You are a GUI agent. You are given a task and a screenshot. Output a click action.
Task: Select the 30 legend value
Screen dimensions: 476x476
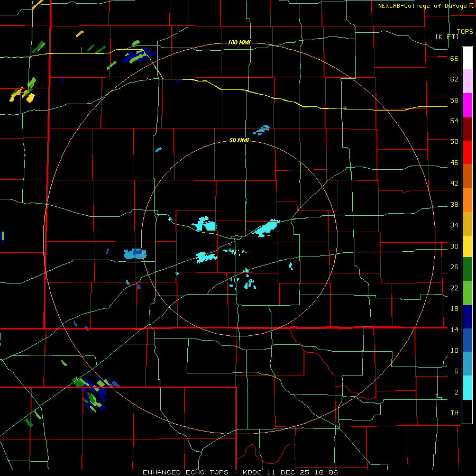coord(454,246)
